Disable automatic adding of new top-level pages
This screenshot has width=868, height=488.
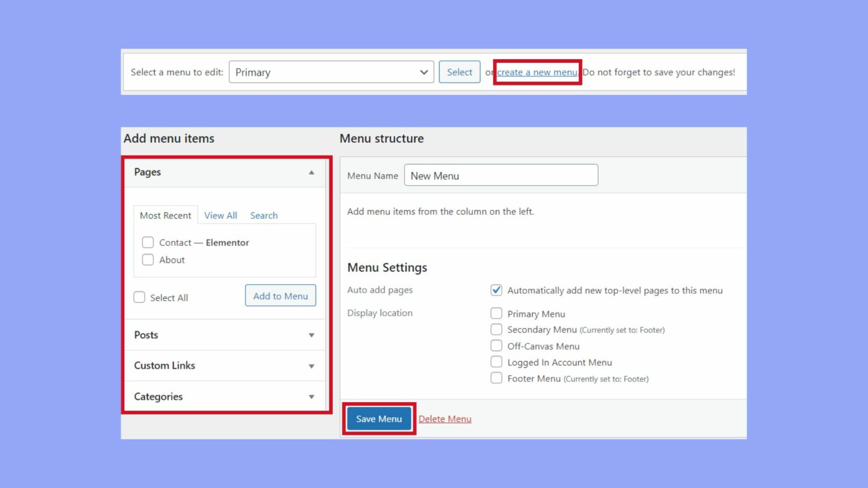(496, 290)
